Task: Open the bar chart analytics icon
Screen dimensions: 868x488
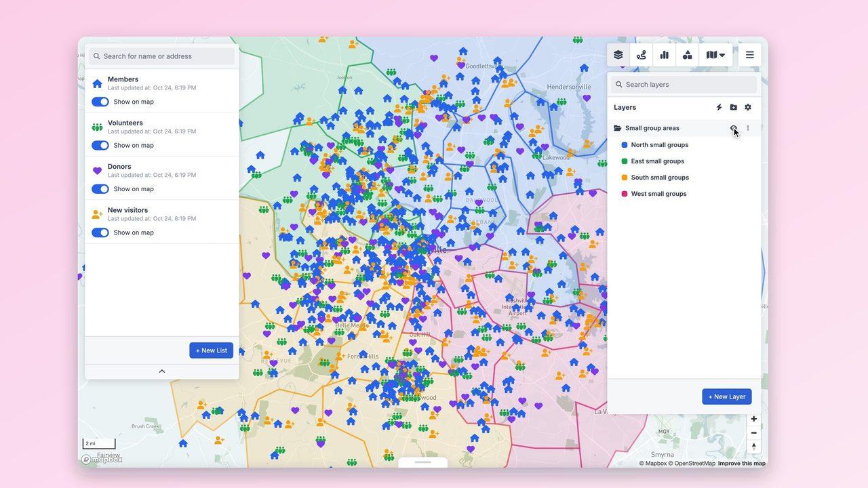Action: (x=665, y=55)
